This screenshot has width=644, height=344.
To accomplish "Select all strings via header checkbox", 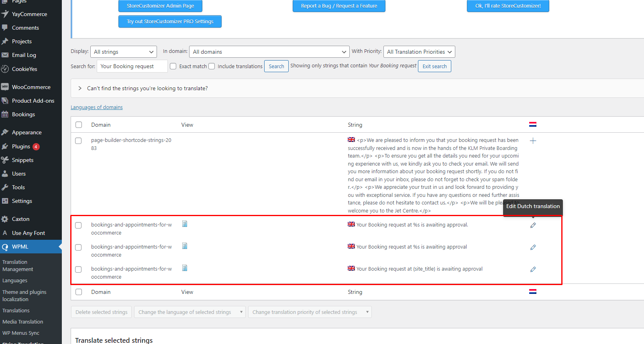I will click(x=79, y=125).
